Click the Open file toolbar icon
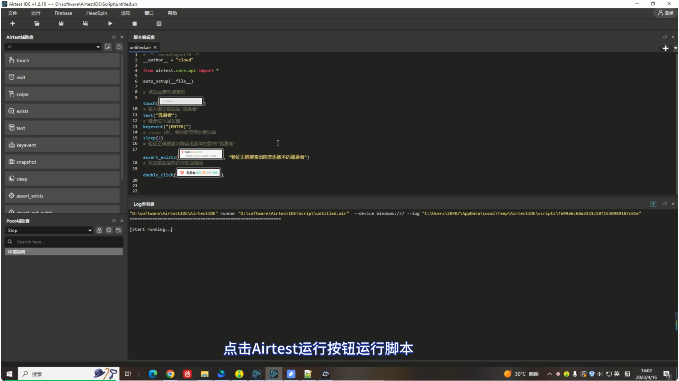 point(37,24)
